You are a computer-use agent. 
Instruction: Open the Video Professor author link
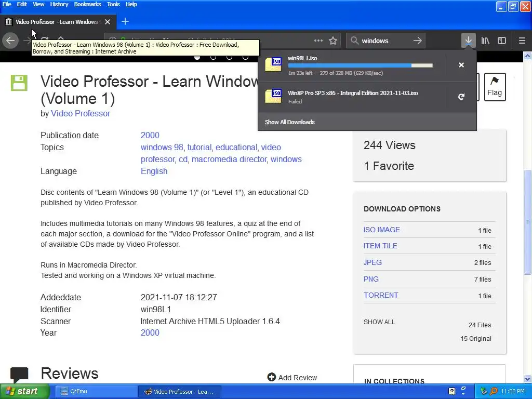pyautogui.click(x=81, y=113)
